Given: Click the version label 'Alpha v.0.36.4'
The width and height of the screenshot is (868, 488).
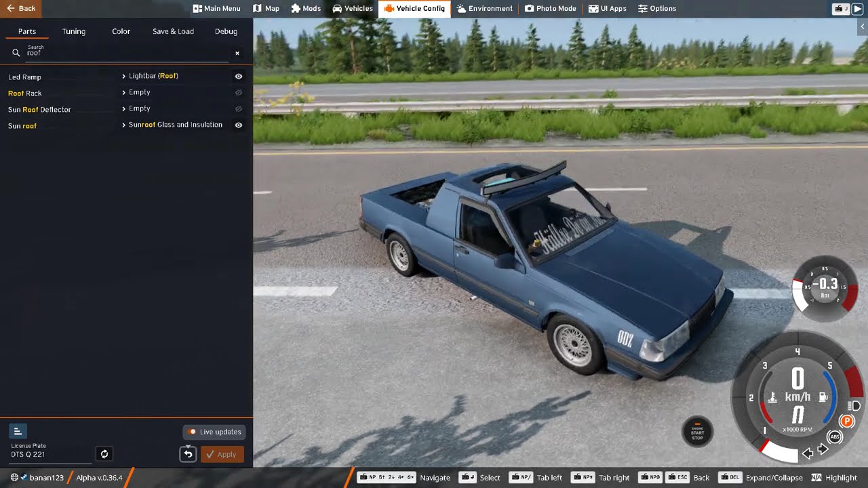Looking at the screenshot, I should pyautogui.click(x=99, y=478).
